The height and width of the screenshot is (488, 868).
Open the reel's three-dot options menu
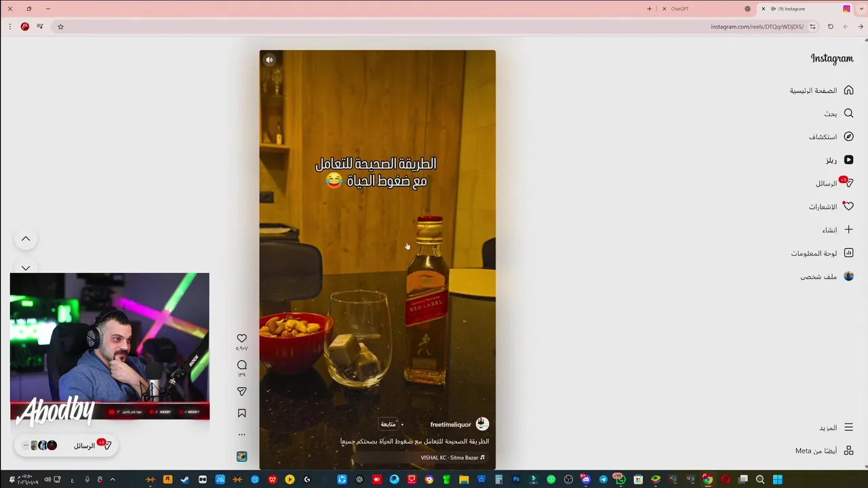tap(242, 434)
